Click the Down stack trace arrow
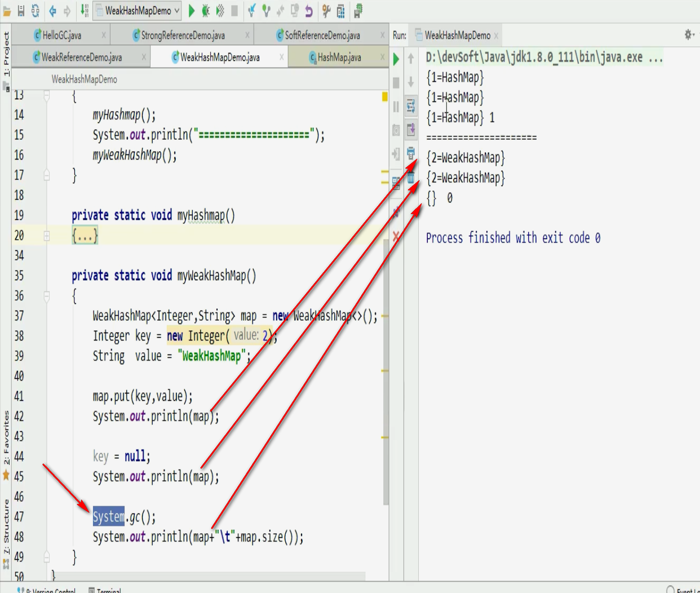The height and width of the screenshot is (593, 700). [x=411, y=82]
